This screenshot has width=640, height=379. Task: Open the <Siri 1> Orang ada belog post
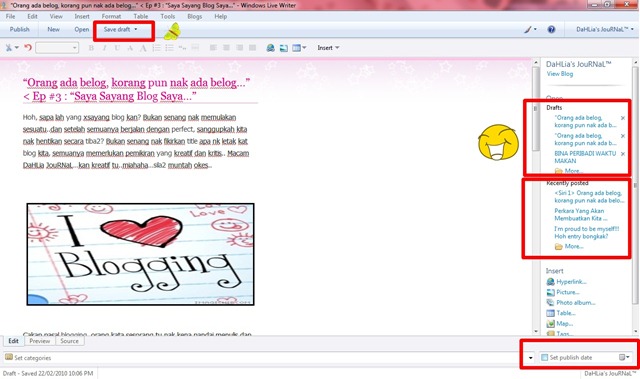click(x=589, y=197)
